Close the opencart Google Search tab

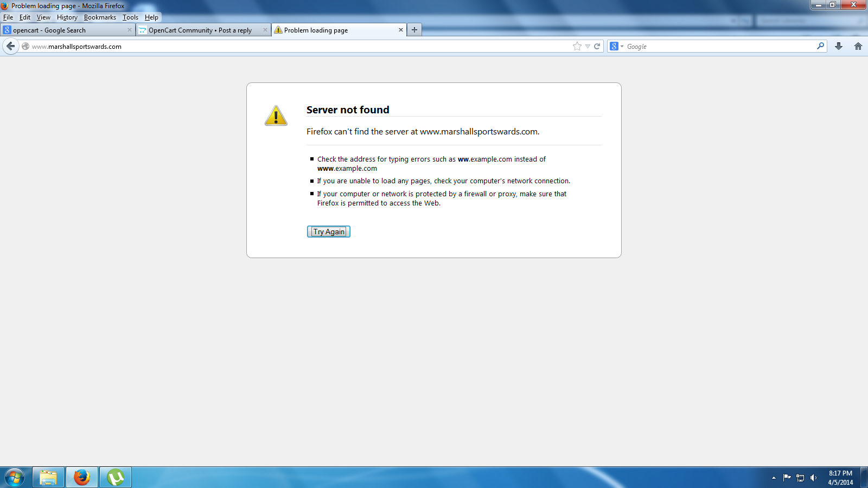tap(130, 30)
